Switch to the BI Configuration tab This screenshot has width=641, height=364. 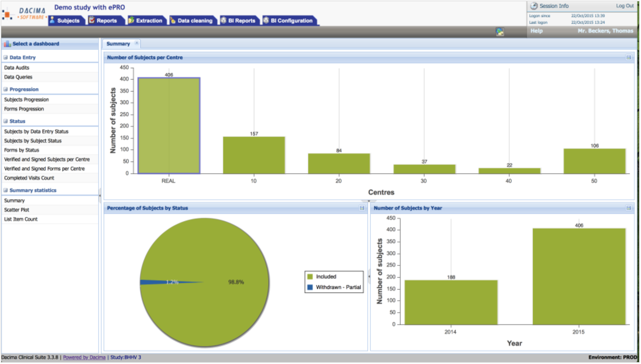tap(291, 21)
